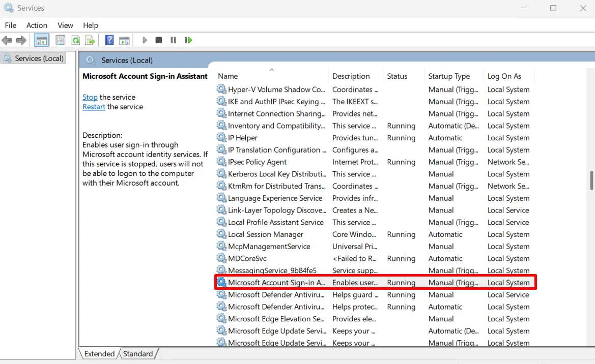The width and height of the screenshot is (595, 364).
Task: Click the Restart link in the service pane
Action: (94, 107)
